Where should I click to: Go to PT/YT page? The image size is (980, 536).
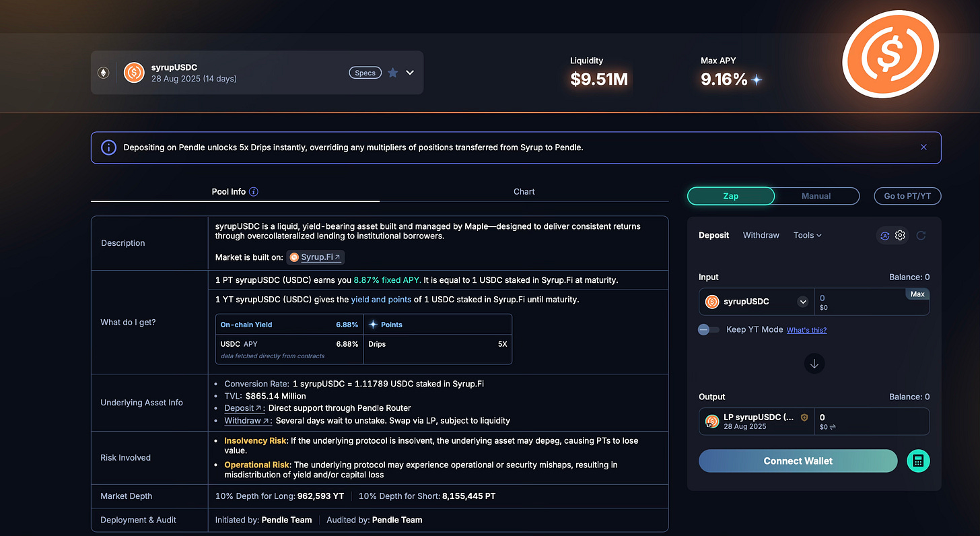[x=907, y=196]
